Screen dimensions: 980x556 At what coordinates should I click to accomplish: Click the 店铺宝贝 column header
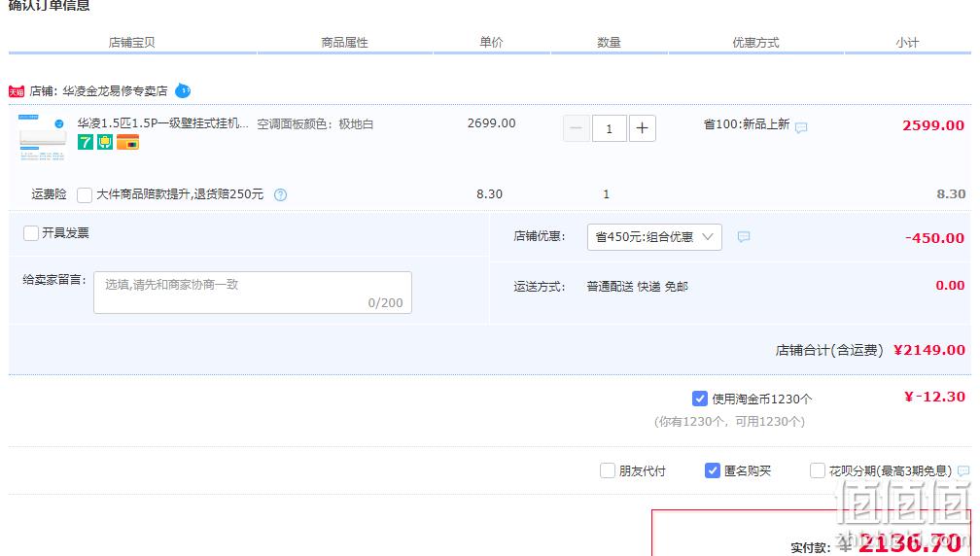tap(132, 43)
